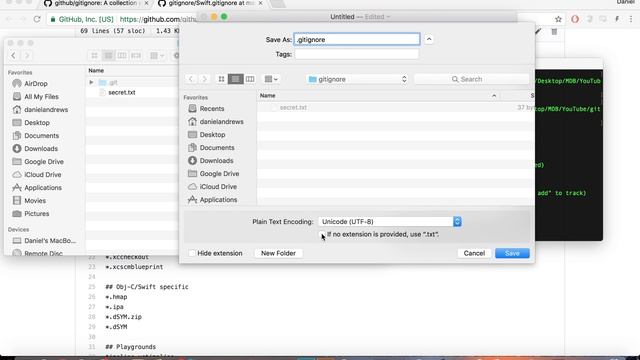Open Chrome's three-dot menu
Viewport: 640px width, 360px height.
point(631,19)
